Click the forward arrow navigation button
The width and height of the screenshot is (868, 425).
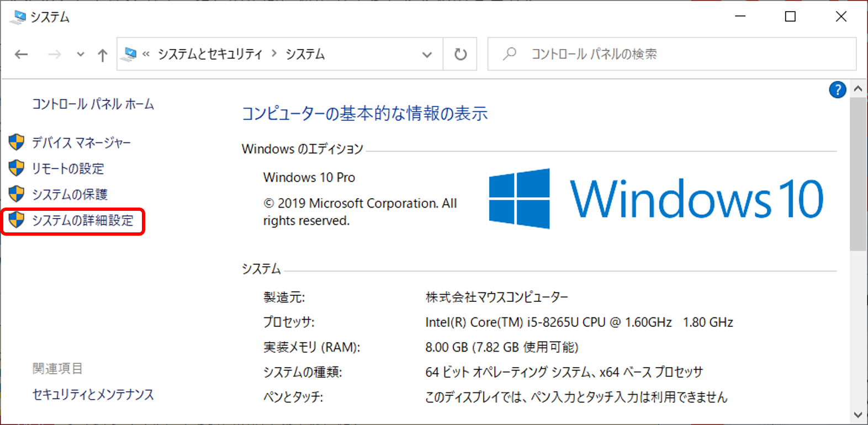pyautogui.click(x=54, y=54)
